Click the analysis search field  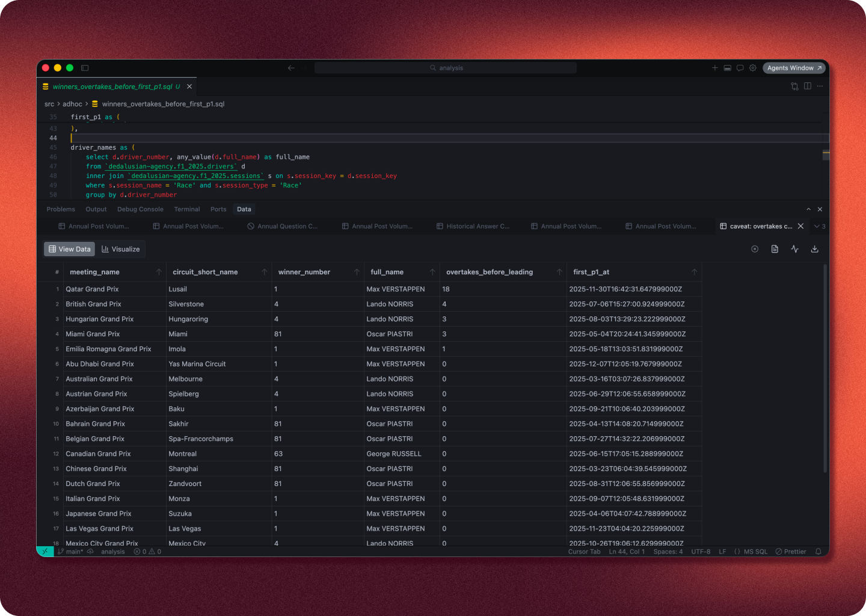point(446,68)
